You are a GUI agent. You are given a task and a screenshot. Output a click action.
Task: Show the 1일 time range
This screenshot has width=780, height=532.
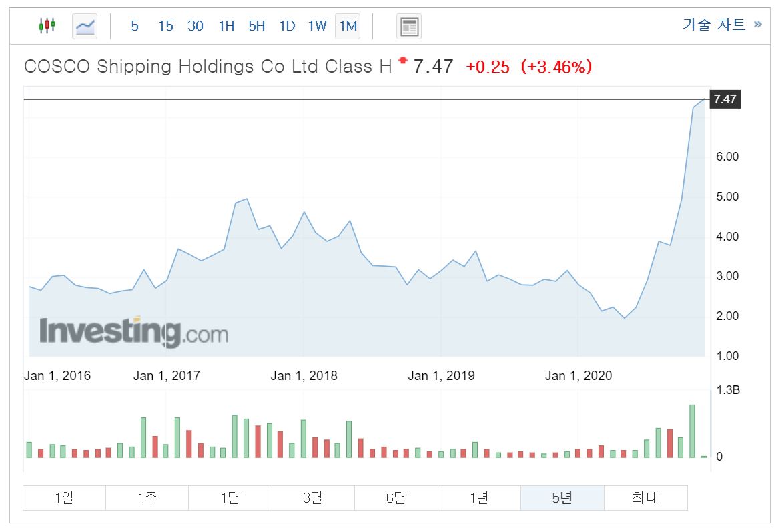64,498
